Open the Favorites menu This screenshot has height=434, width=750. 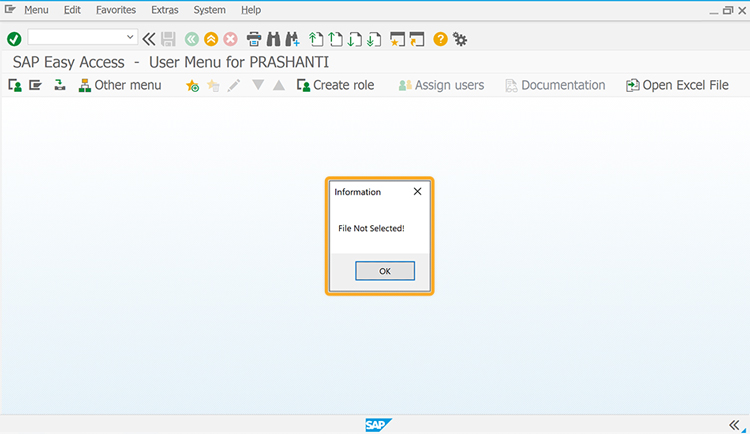click(x=116, y=10)
